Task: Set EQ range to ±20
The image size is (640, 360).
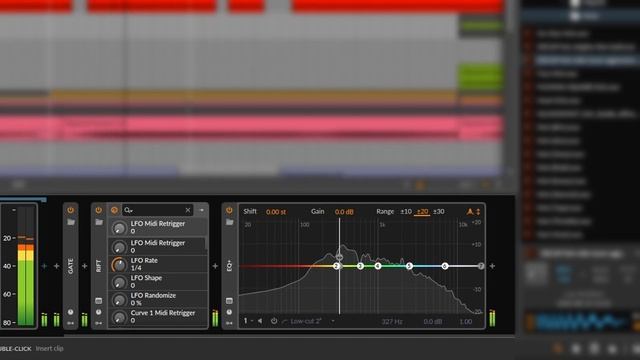Action: coord(422,211)
